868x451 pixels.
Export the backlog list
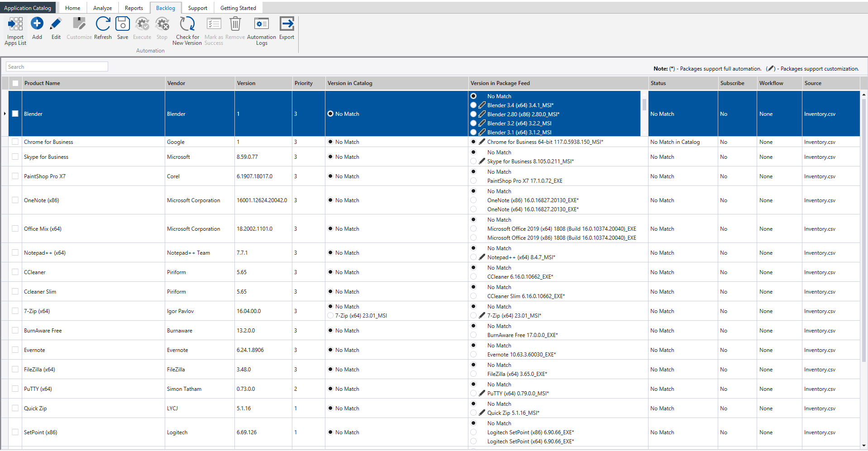coord(286,24)
